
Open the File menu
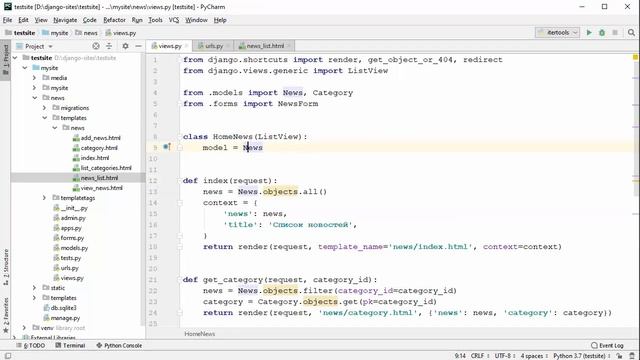pyautogui.click(x=7, y=20)
